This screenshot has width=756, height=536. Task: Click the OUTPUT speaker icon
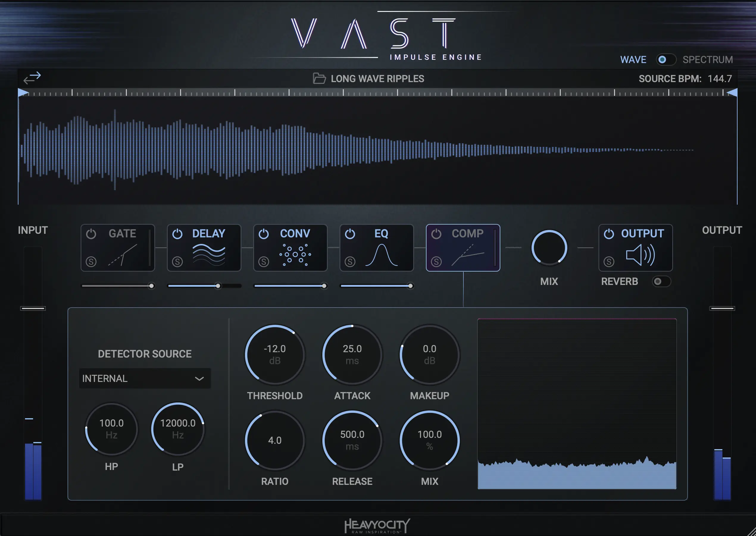point(641,255)
